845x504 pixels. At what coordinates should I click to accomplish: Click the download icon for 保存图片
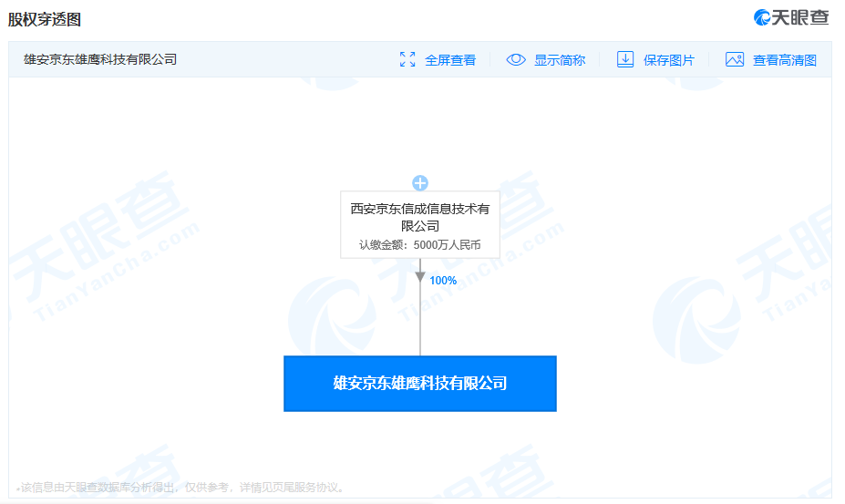tap(625, 59)
